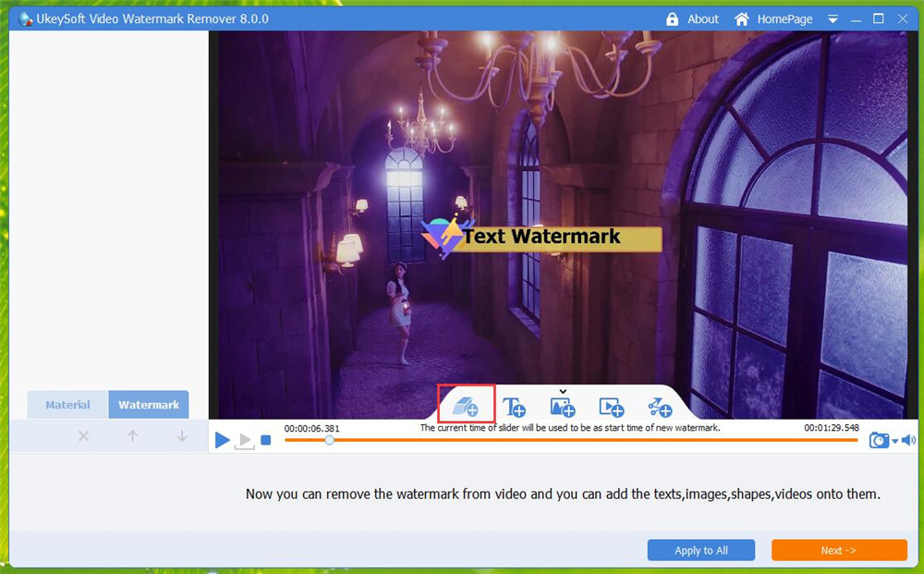The height and width of the screenshot is (574, 924).
Task: Take a snapshot with the camera icon
Action: coord(878,441)
